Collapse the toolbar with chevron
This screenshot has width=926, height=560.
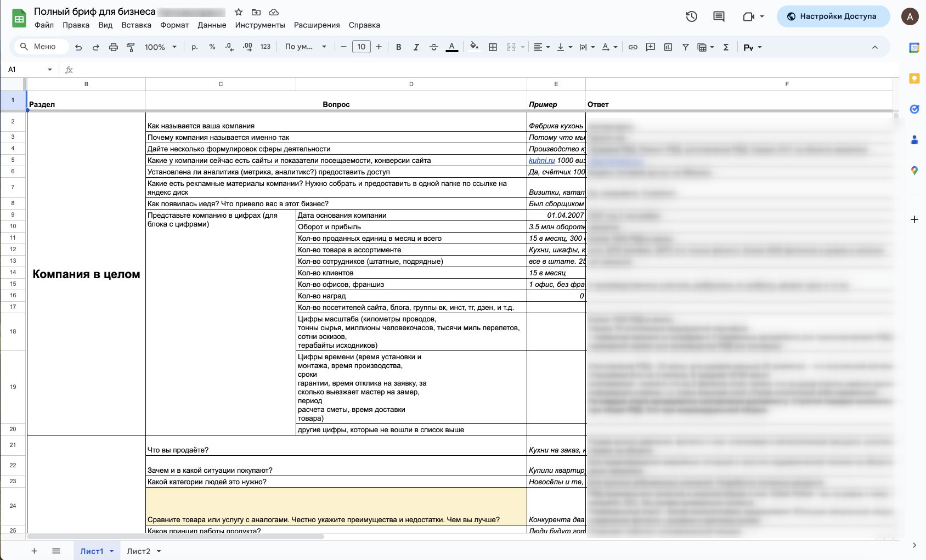(x=875, y=47)
